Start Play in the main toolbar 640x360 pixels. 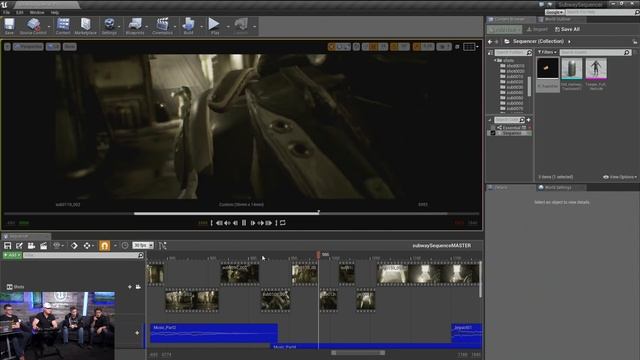pos(214,26)
